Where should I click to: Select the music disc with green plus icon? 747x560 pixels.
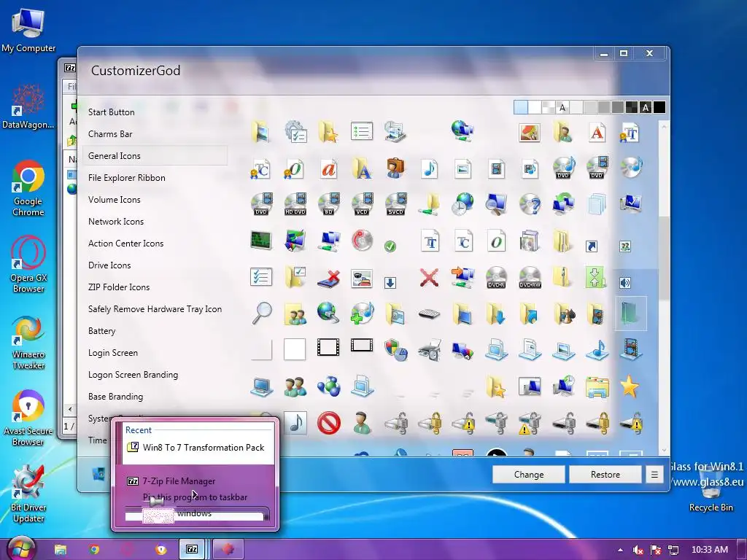click(x=362, y=314)
